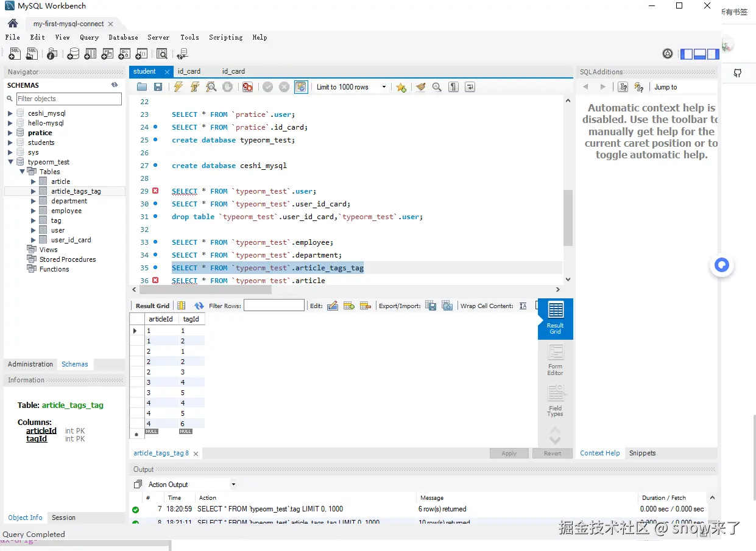This screenshot has width=756, height=551.
Task: Run EXPLAIN on the current statement
Action: (211, 87)
